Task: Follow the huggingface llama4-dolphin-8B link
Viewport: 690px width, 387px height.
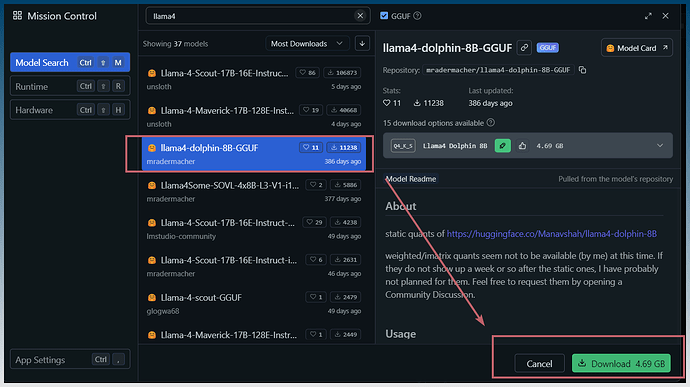Action: point(552,234)
